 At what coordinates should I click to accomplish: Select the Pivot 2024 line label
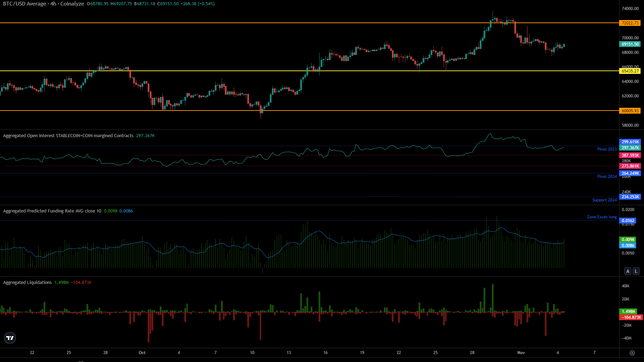607,177
